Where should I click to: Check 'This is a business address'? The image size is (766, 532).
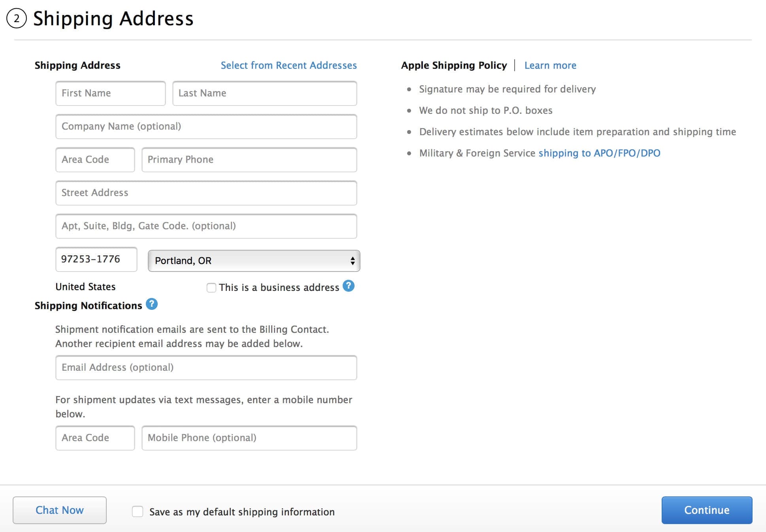(x=211, y=288)
